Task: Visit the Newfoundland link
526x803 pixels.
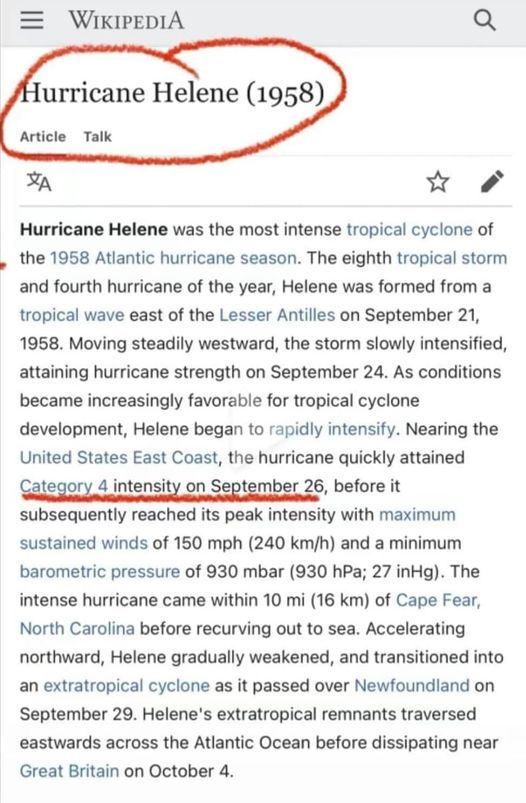Action: (412, 686)
